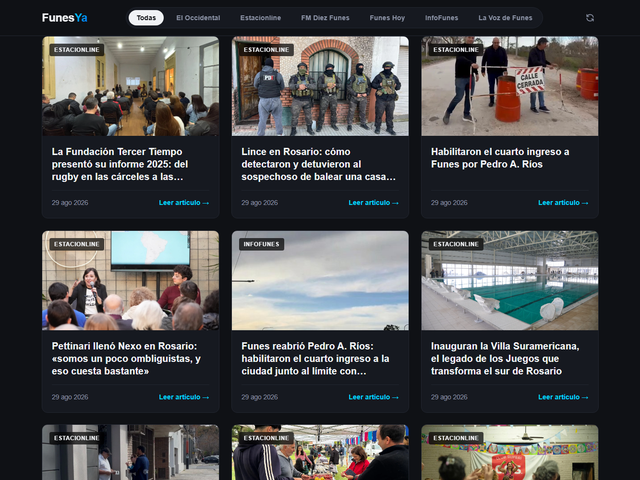This screenshot has height=480, width=640.
Task: Choose the La Voz de Funes tab
Action: tap(505, 18)
